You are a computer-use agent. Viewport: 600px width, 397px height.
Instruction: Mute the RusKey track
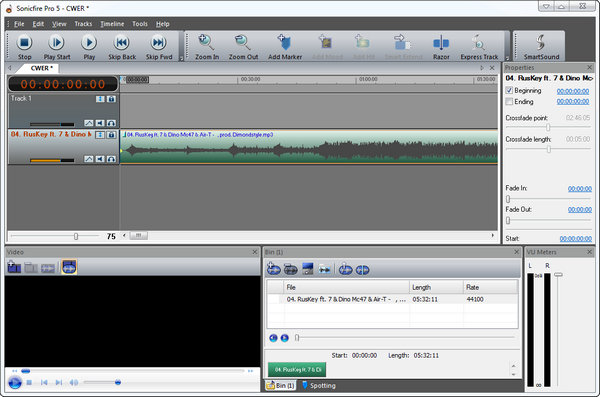click(100, 159)
